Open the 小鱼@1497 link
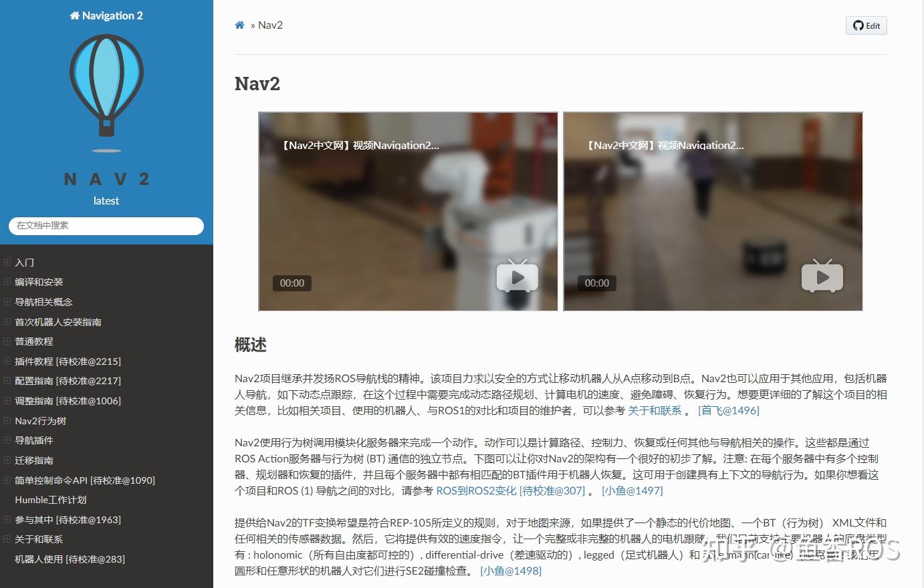924x588 pixels. 632,490
